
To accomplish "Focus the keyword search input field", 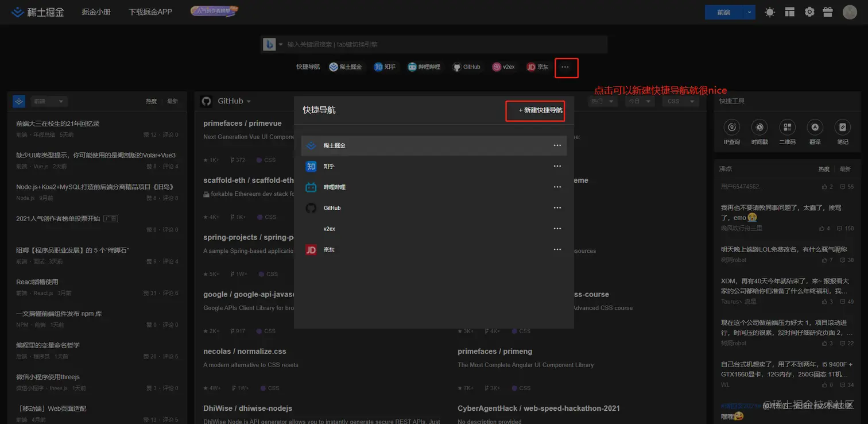I will pos(445,44).
